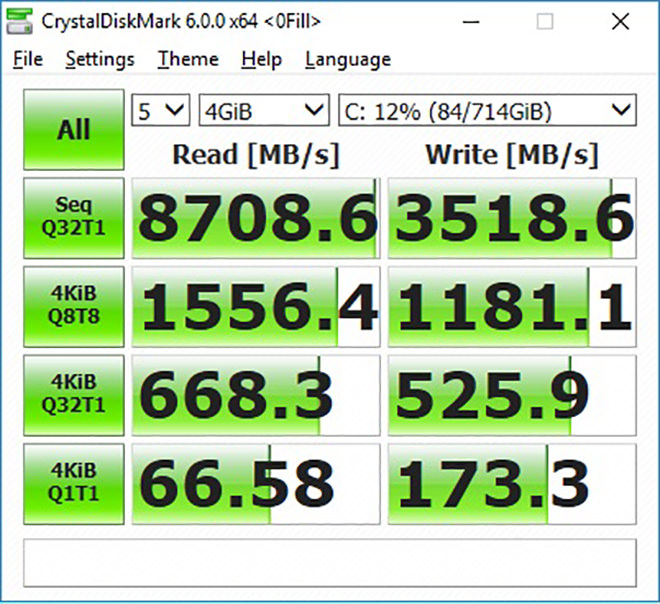The height and width of the screenshot is (604, 660).
Task: Run all benchmarks with the All button
Action: (x=74, y=129)
